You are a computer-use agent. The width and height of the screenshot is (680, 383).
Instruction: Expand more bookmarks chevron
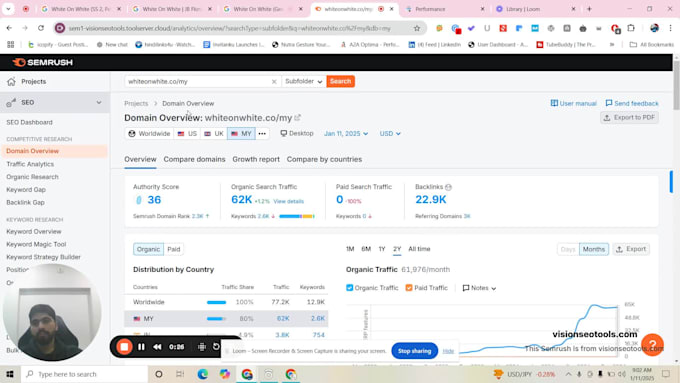tap(612, 45)
